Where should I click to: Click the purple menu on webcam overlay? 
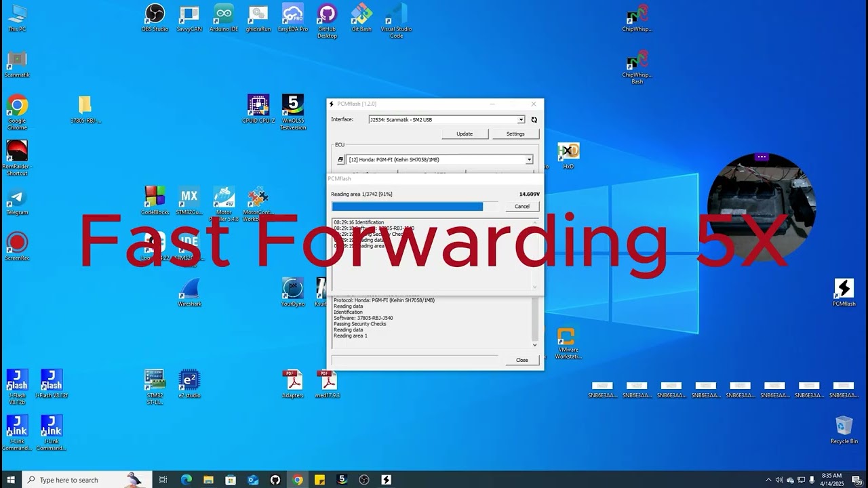(x=761, y=157)
